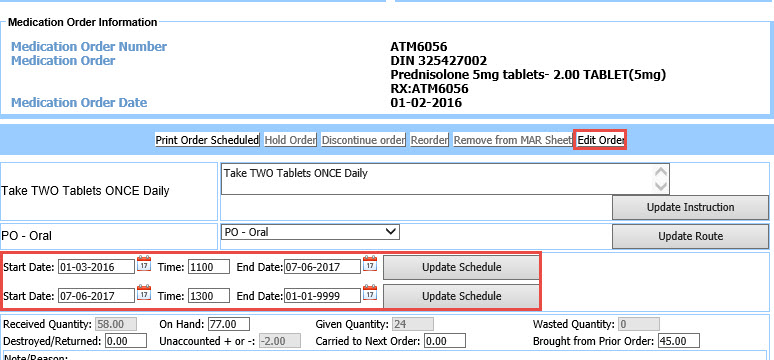Click the text DIN 325427002
Screen dimensions: 774x360
[438, 61]
